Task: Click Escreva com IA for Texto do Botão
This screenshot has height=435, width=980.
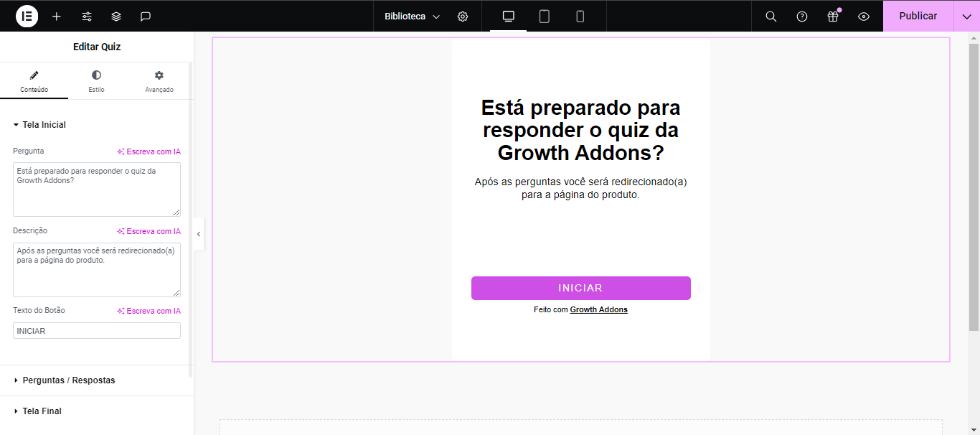Action: point(149,311)
